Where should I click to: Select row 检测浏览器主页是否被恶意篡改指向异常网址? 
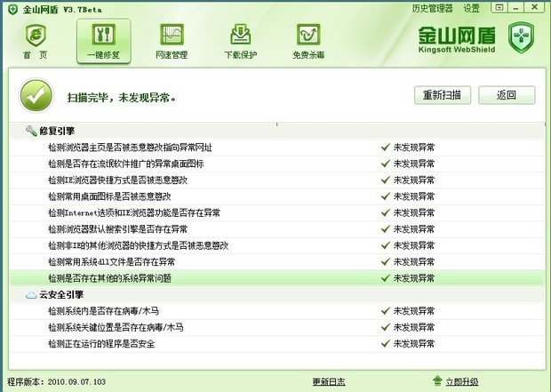coord(277,148)
